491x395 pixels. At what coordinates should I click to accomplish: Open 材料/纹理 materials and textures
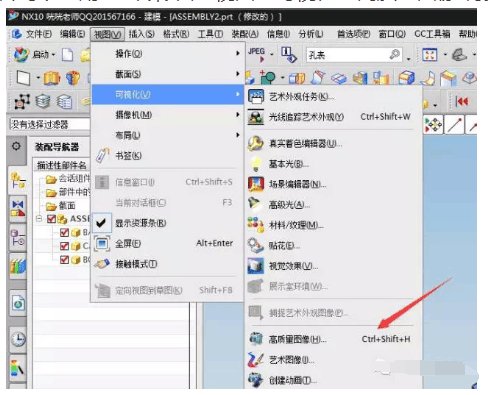pyautogui.click(x=332, y=225)
